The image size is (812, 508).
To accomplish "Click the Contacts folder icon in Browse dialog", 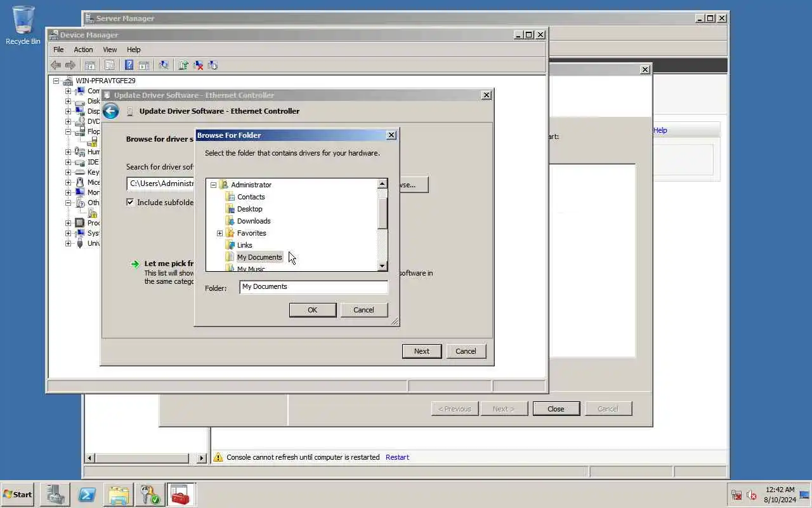I will (x=230, y=197).
